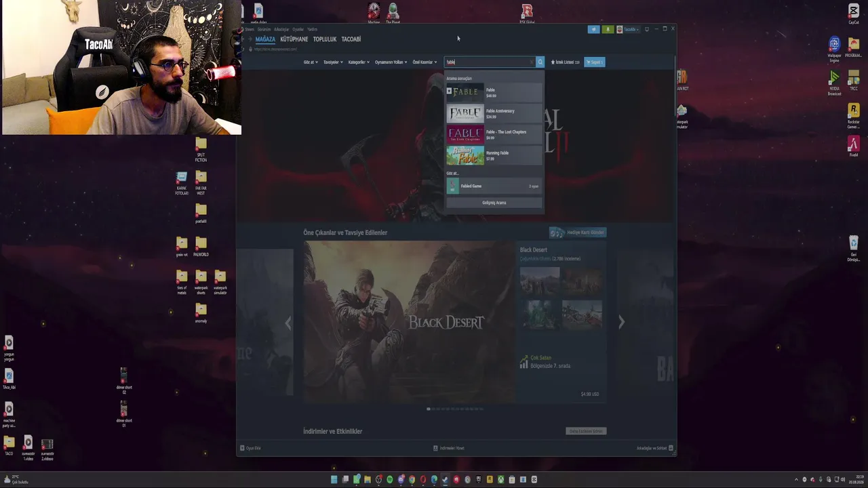This screenshot has height=488, width=868.
Task: Open the Oyunlar menu
Action: (x=298, y=29)
